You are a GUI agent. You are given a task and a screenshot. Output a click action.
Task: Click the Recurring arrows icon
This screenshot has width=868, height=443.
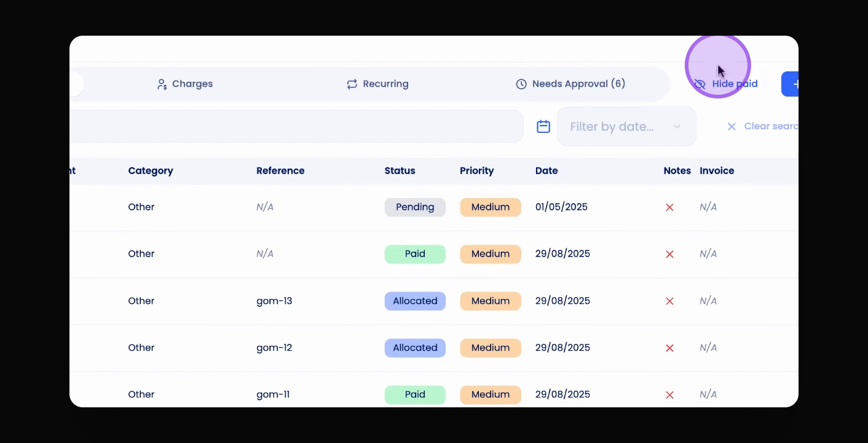pyautogui.click(x=352, y=84)
